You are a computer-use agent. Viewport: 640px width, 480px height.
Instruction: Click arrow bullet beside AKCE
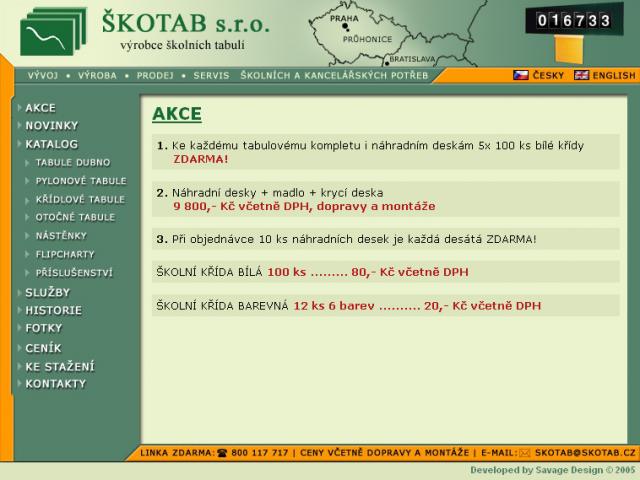point(20,108)
